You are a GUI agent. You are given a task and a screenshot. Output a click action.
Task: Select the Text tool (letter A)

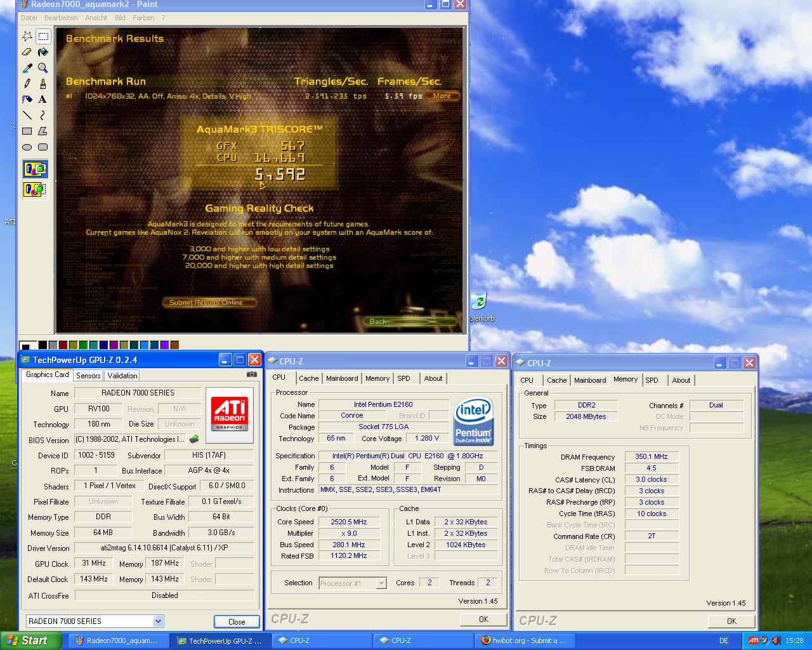(43, 99)
